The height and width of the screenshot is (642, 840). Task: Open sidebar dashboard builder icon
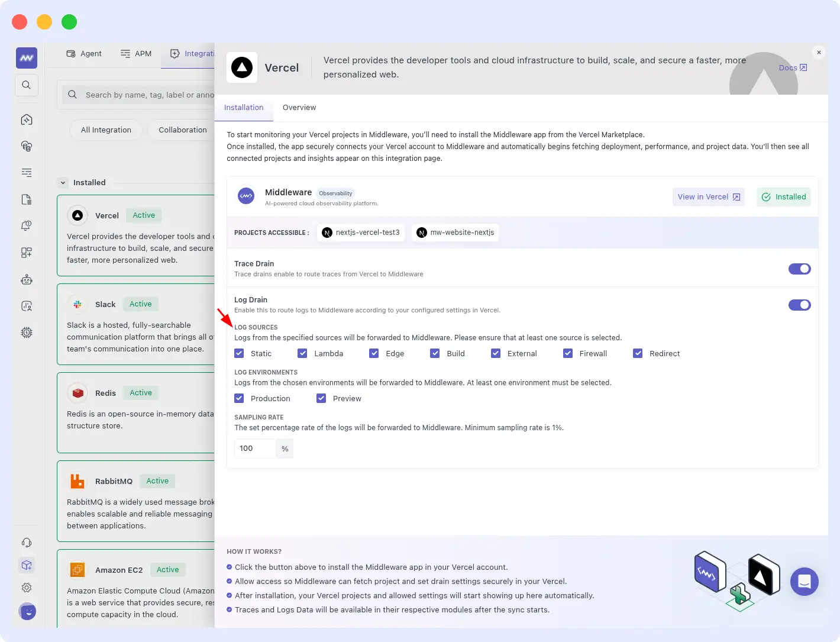(x=27, y=253)
